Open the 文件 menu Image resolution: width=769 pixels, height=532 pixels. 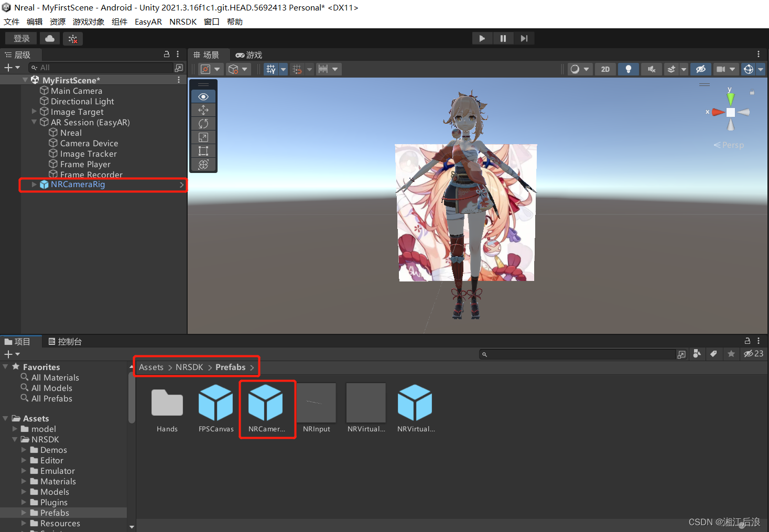[12, 22]
